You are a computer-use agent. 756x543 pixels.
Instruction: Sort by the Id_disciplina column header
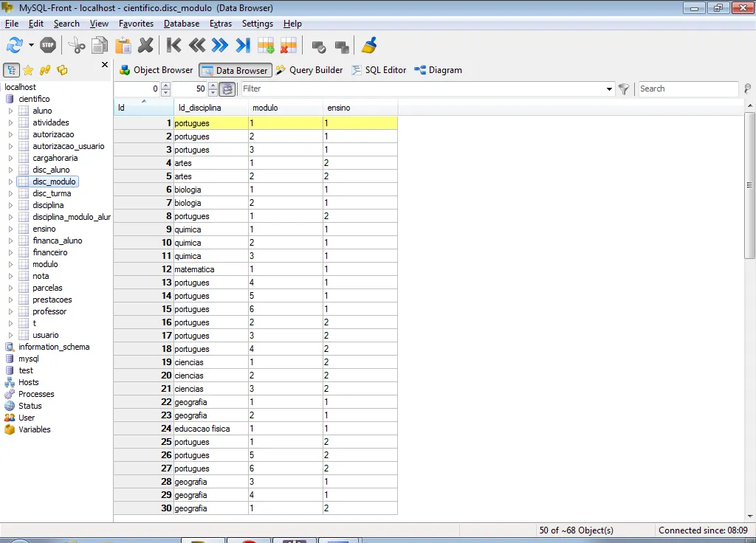point(200,108)
